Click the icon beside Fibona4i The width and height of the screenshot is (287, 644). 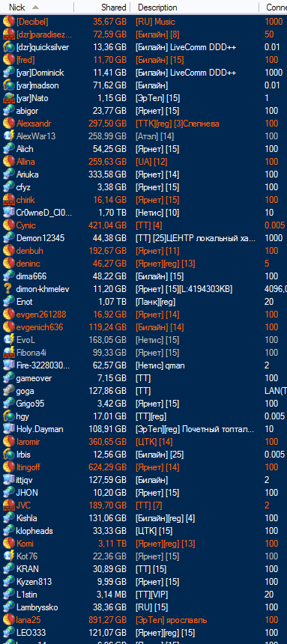9,353
